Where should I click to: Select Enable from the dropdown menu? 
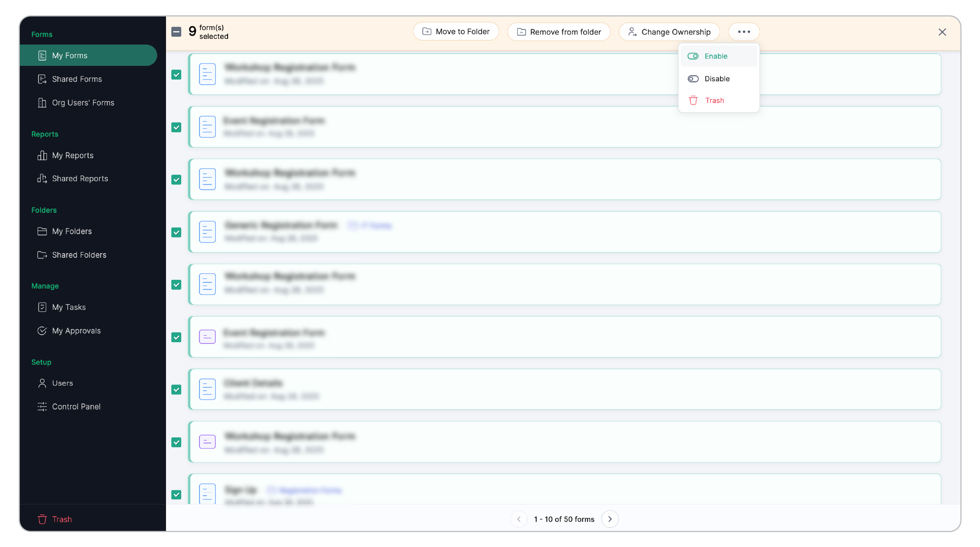pyautogui.click(x=716, y=56)
